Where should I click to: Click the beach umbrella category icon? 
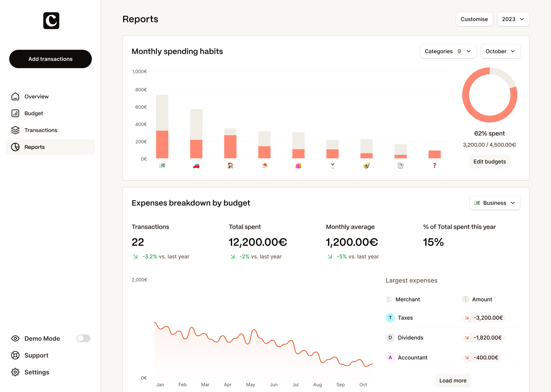point(265,166)
